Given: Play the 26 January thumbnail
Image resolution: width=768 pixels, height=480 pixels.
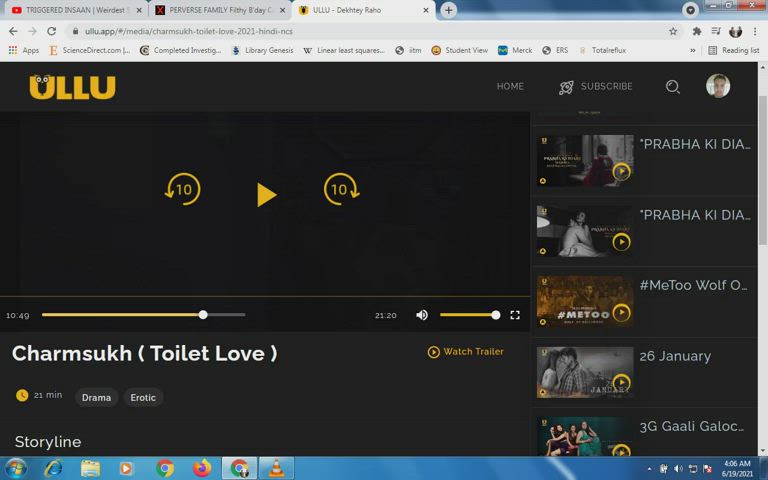Looking at the screenshot, I should click(x=621, y=383).
